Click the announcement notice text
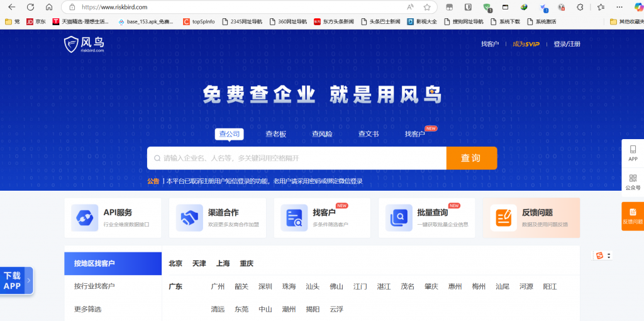 tap(265, 181)
